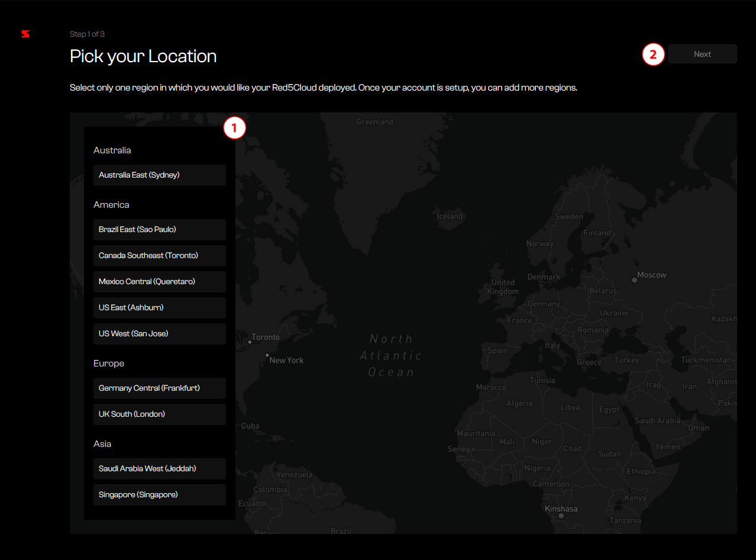Click the red Red5 logo icon
756x560 pixels.
25,34
